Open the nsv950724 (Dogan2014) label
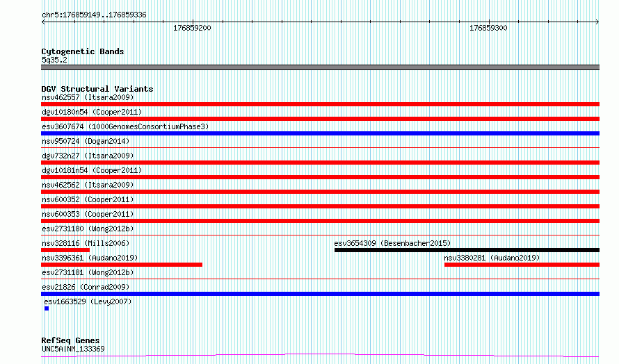 click(x=86, y=141)
